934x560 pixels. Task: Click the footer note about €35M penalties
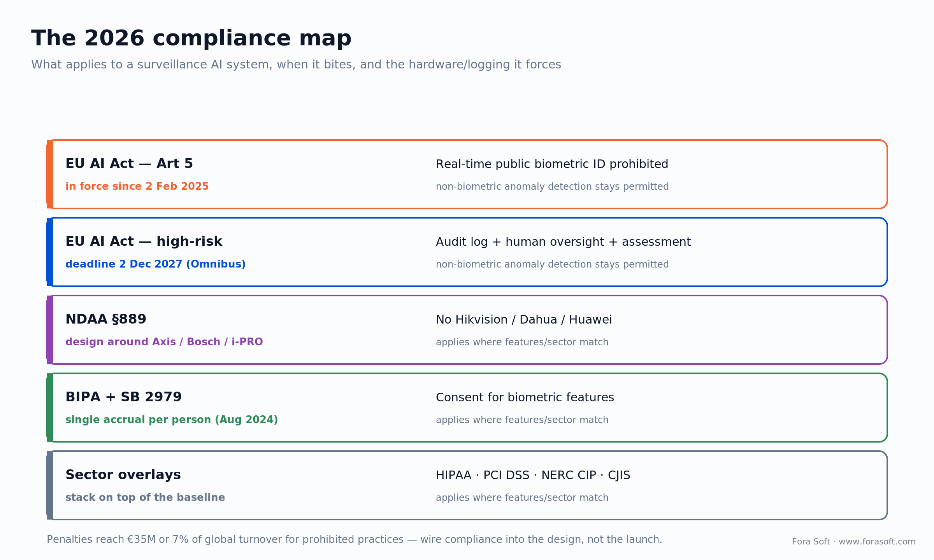[x=354, y=540]
